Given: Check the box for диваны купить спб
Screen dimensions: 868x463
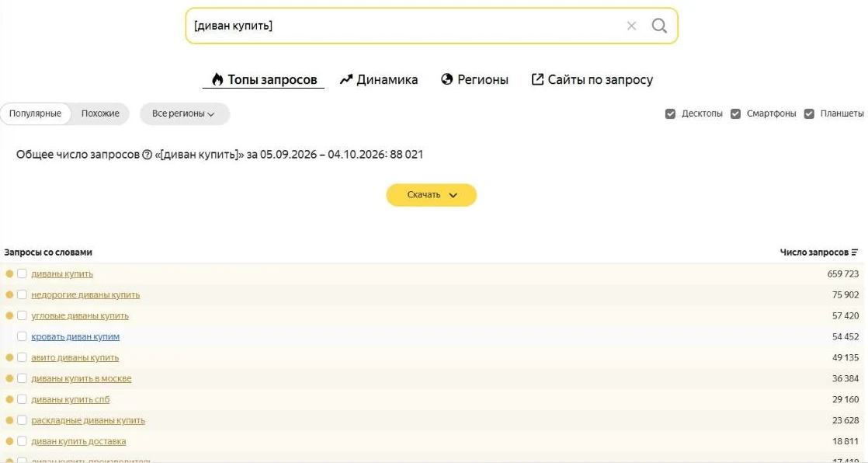Looking at the screenshot, I should click(23, 399).
